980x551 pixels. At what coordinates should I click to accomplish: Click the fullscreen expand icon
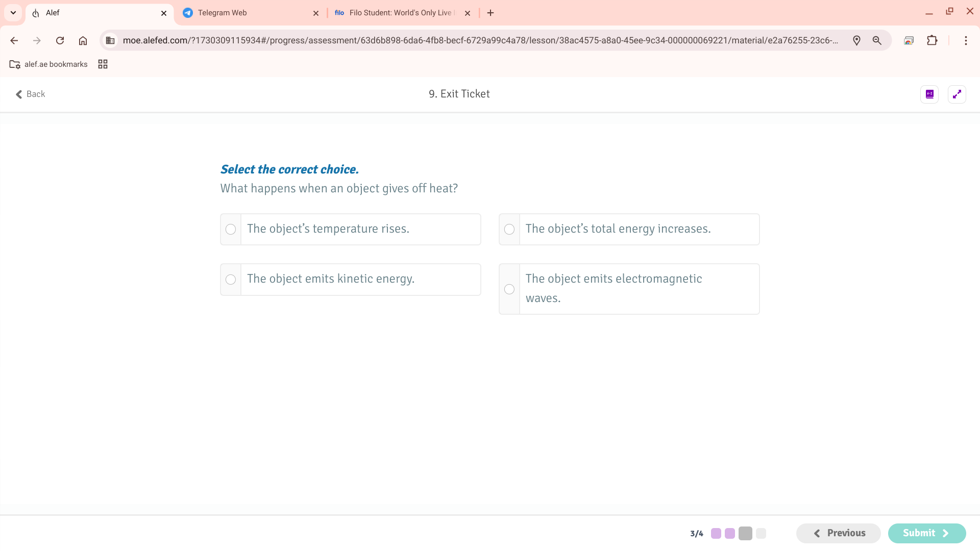coord(957,94)
